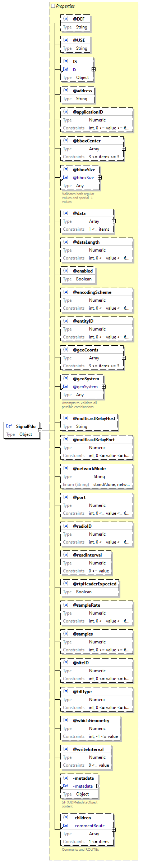
Task: Select the @enabled property title
Action: tap(83, 271)
